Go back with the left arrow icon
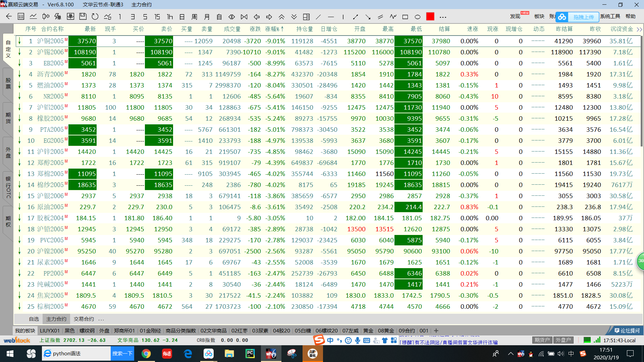 point(9,16)
